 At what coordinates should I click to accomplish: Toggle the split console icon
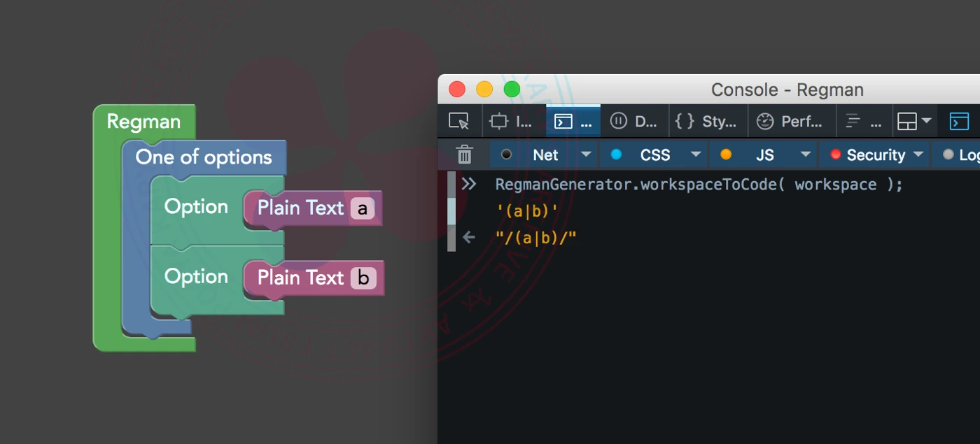[958, 122]
